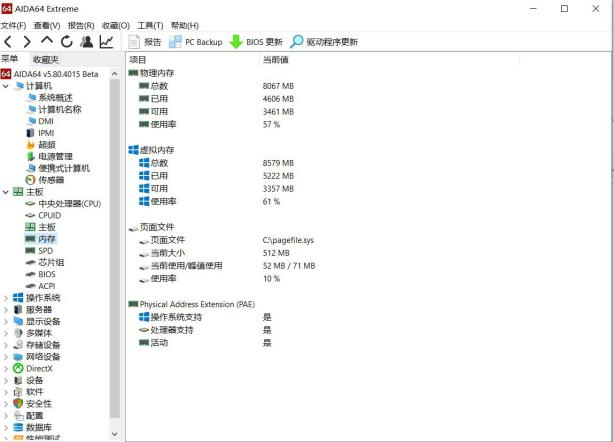
Task: Click BIOS 更新 green arrow button
Action: tap(256, 42)
